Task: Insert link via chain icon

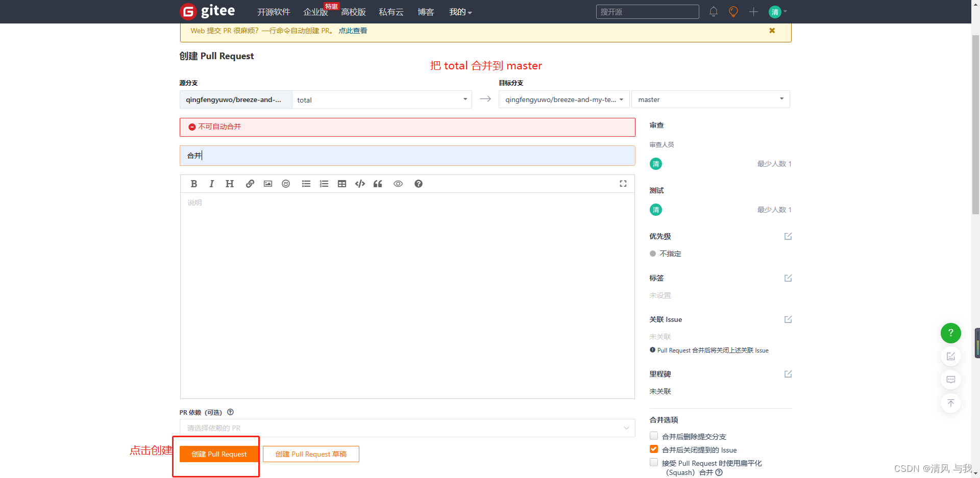Action: click(x=250, y=184)
